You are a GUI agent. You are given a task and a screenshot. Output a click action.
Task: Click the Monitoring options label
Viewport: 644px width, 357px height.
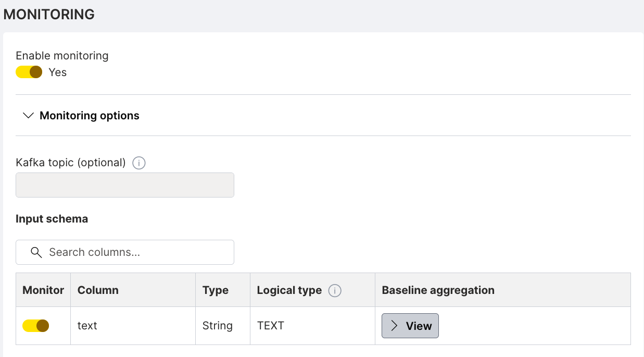pyautogui.click(x=89, y=115)
